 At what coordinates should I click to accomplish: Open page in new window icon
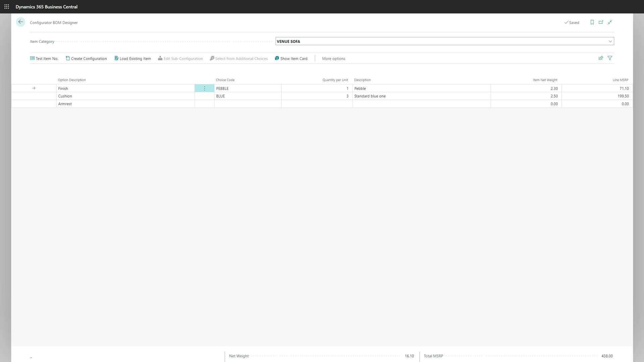point(601,22)
